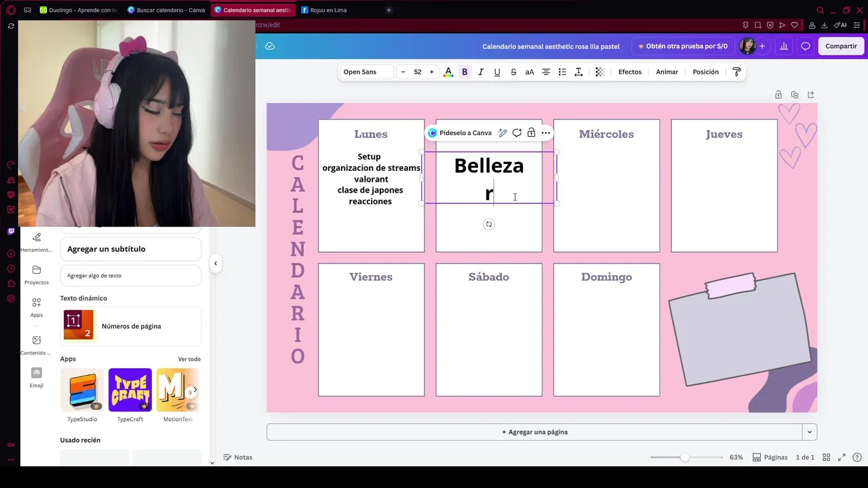Open new browser tab with plus
This screenshot has height=488, width=868.
coord(389,10)
